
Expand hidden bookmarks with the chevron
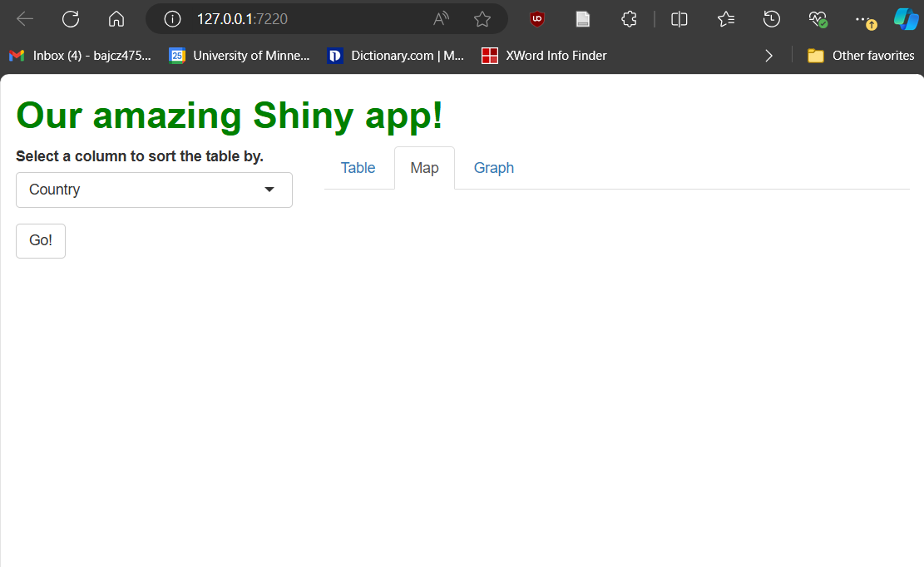point(768,56)
